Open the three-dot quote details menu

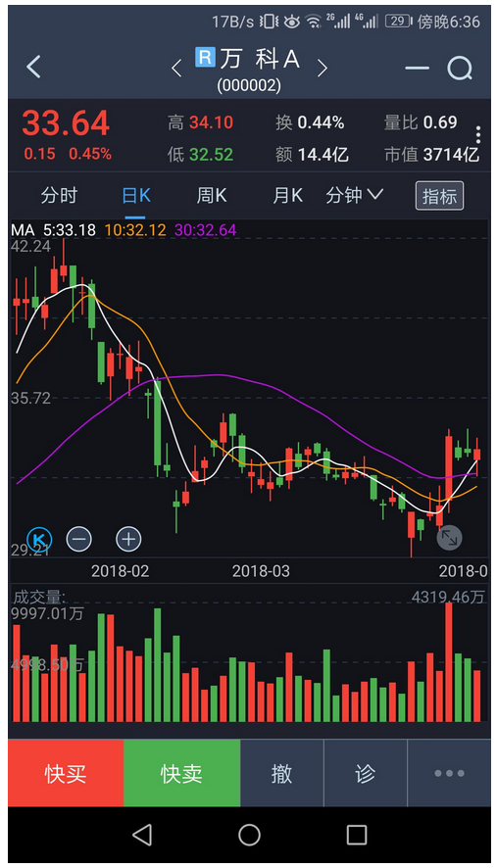tap(478, 134)
